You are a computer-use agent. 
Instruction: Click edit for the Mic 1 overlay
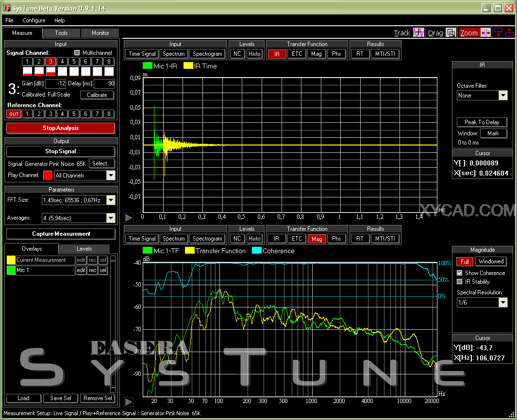(x=81, y=270)
